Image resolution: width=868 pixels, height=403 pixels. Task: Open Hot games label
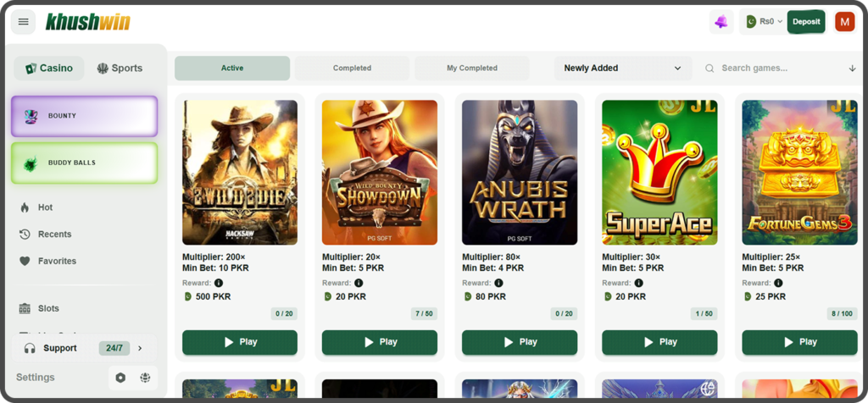pyautogui.click(x=46, y=207)
